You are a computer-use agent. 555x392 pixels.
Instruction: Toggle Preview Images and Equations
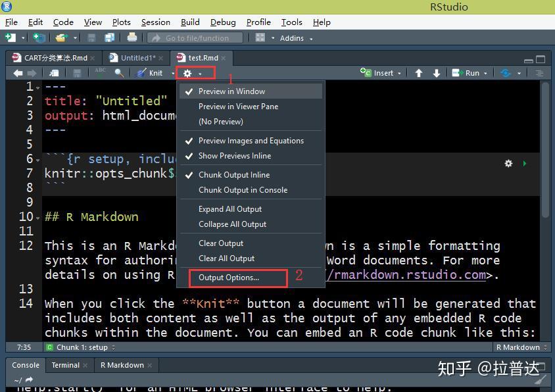coord(251,141)
